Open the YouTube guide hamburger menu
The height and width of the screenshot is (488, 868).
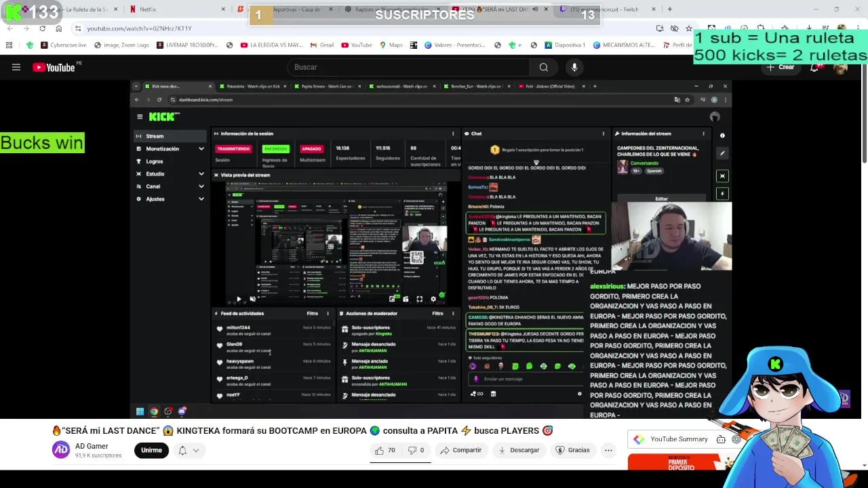pos(16,67)
